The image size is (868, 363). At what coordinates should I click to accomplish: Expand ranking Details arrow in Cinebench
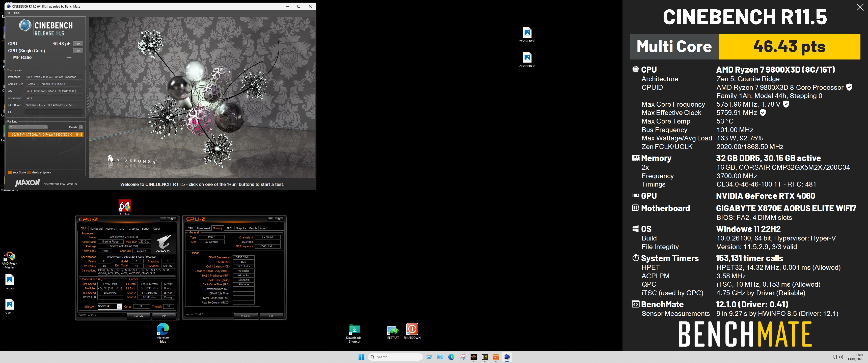[81, 127]
